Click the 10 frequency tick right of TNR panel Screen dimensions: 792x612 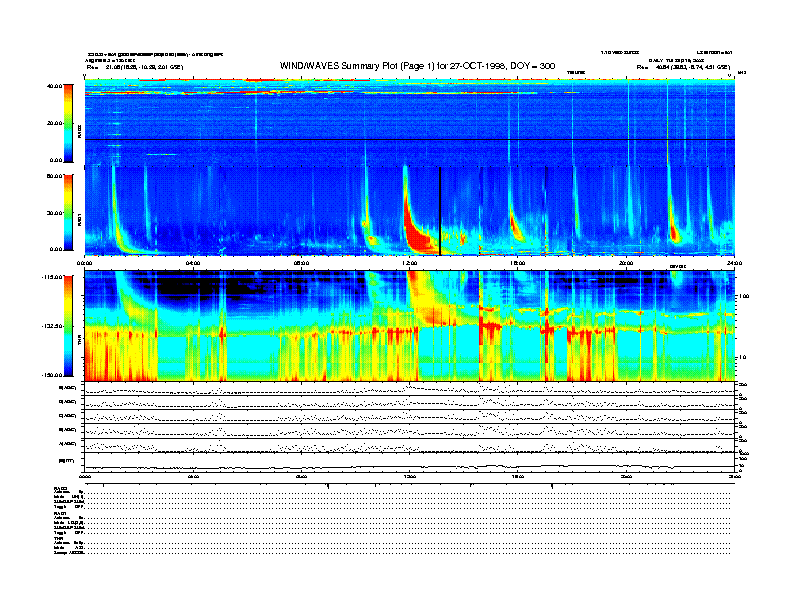pyautogui.click(x=743, y=357)
